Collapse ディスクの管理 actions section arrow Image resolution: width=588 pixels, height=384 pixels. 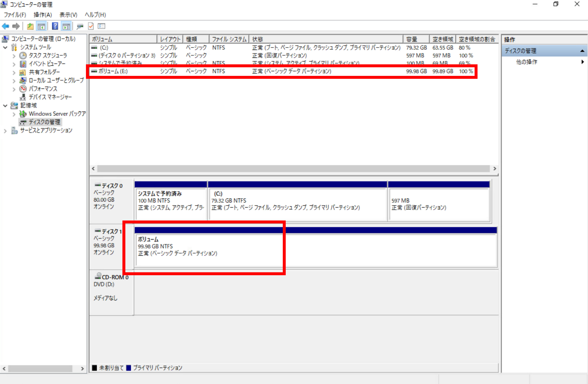click(582, 51)
